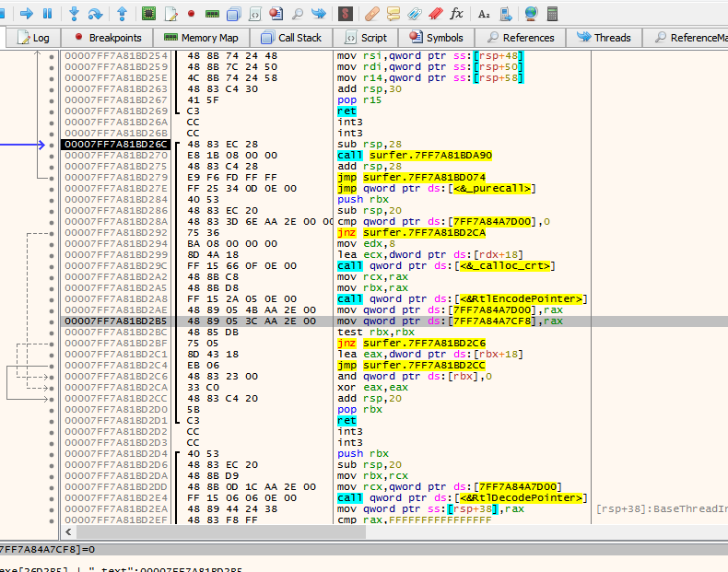
Task: Click the Bookmarks red ribbon icon
Action: [x=436, y=14]
